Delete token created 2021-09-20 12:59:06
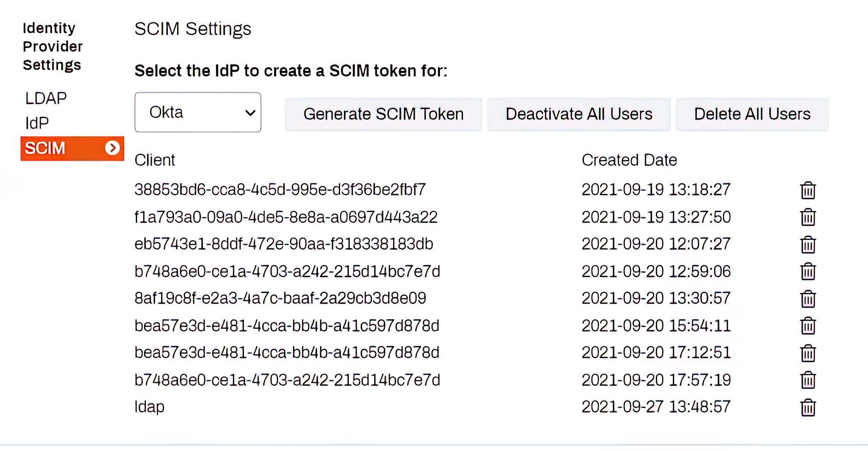 [808, 272]
